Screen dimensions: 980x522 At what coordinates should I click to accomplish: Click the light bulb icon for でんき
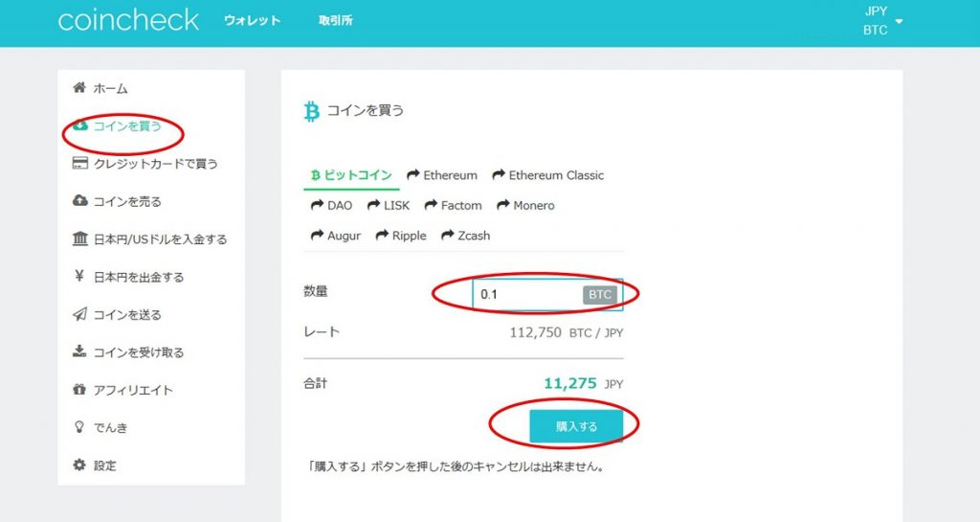[79, 427]
